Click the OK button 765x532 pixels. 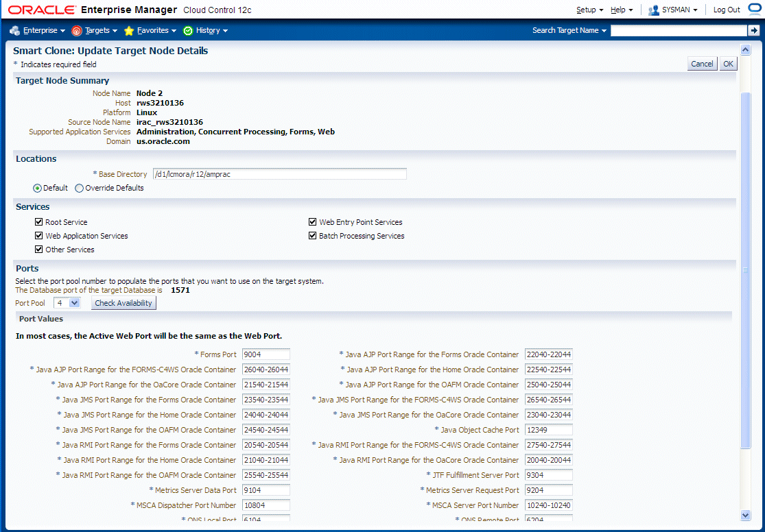click(x=729, y=64)
